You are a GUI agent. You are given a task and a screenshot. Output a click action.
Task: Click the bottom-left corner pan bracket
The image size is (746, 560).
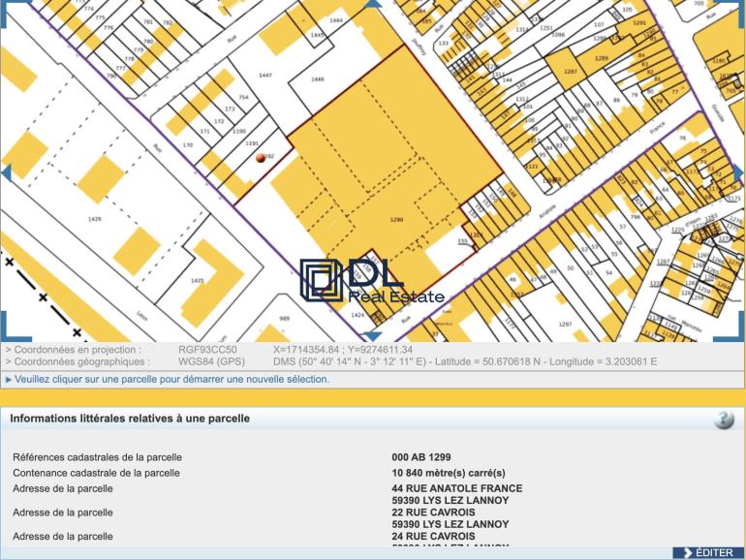(x=15, y=327)
